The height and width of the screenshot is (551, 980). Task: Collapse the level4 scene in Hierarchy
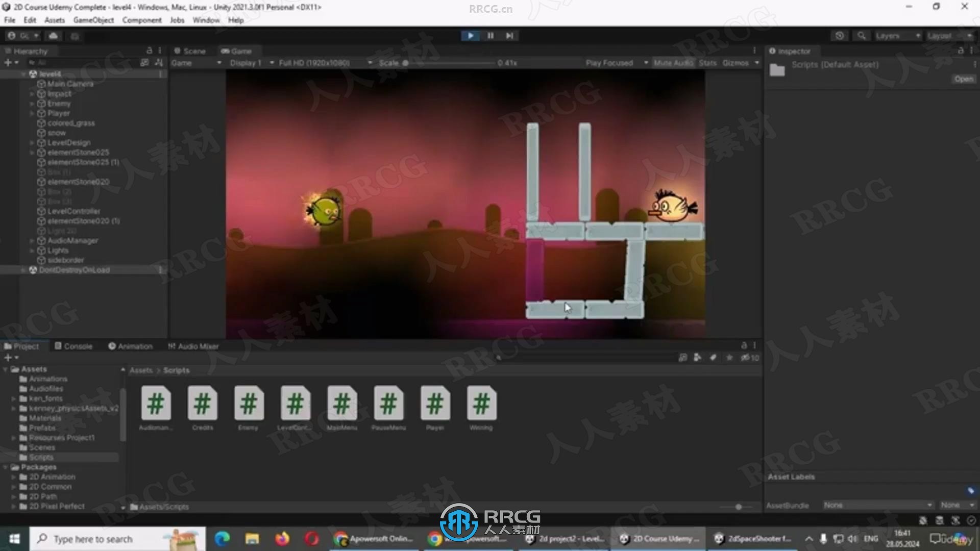click(24, 74)
